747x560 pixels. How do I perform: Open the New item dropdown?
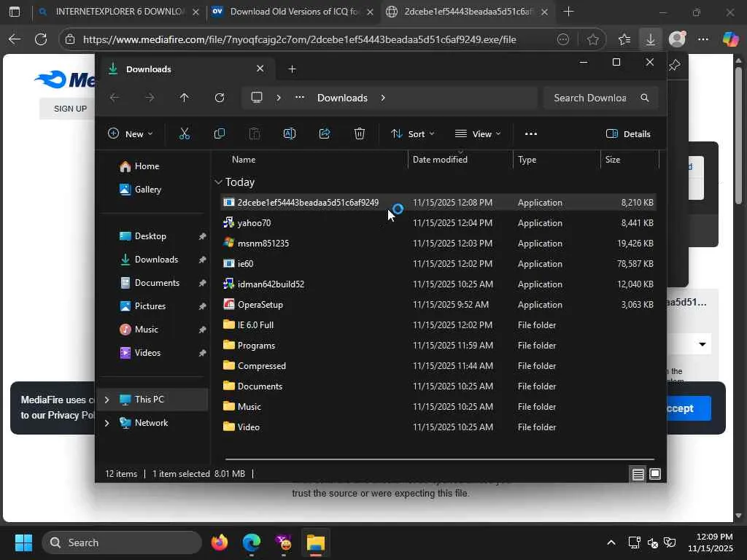[x=130, y=134]
